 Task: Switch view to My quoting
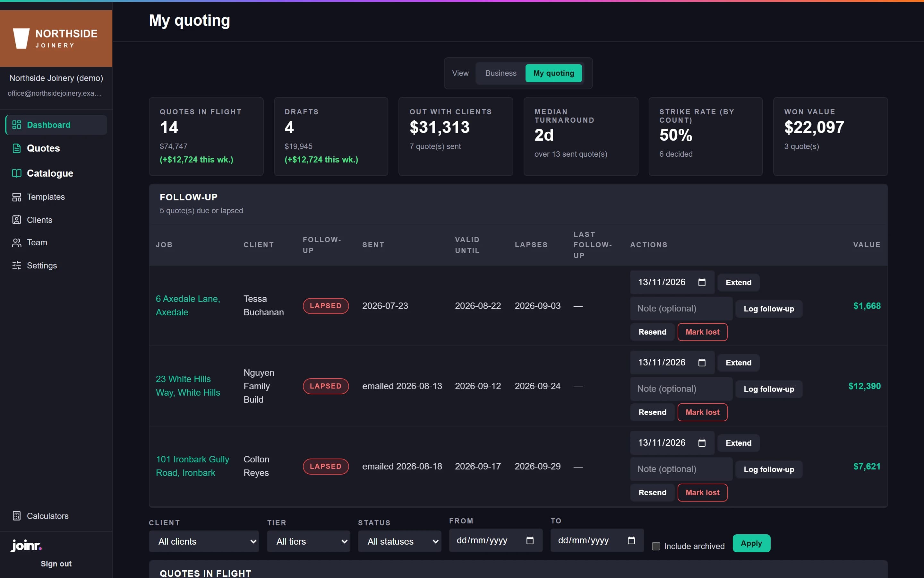[x=554, y=73]
